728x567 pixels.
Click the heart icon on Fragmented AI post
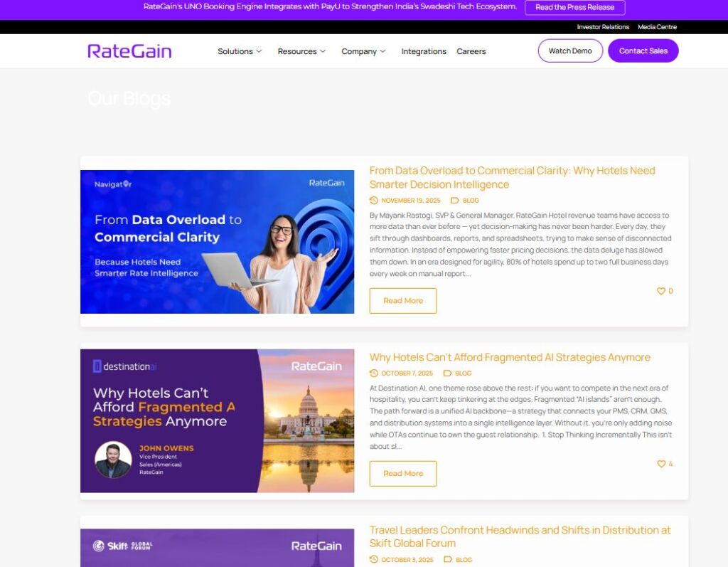661,464
